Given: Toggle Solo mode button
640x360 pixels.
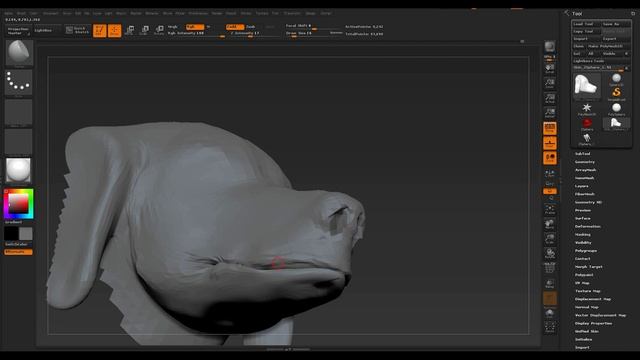Looking at the screenshot, I should coord(550,313).
